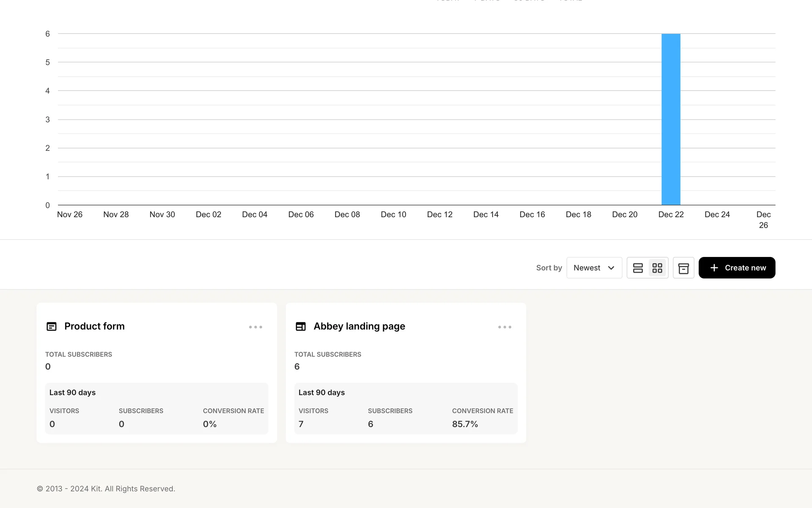Viewport: 812px width, 508px height.
Task: Open the archived forms icon
Action: [683, 268]
